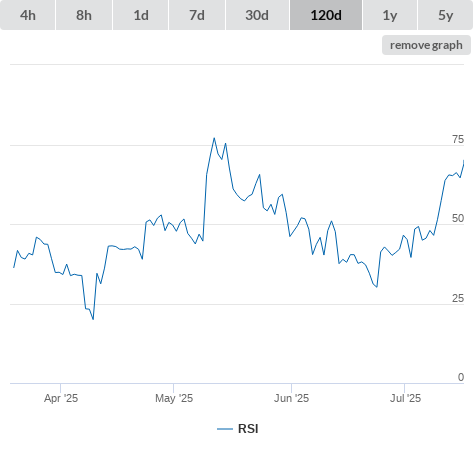The width and height of the screenshot is (474, 455).
Task: Open the 30d time range view
Action: point(257,15)
